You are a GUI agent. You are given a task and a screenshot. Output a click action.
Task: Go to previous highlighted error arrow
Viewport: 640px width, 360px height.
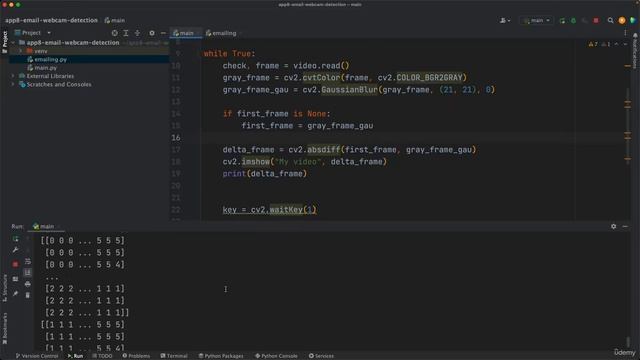tap(617, 44)
